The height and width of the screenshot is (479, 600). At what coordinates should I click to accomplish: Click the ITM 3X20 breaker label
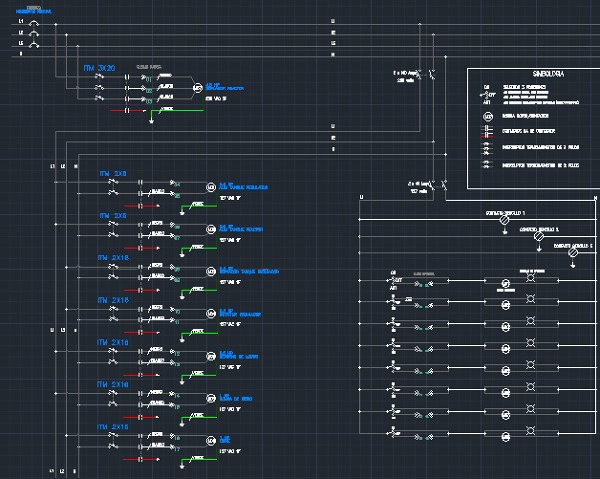click(100, 68)
